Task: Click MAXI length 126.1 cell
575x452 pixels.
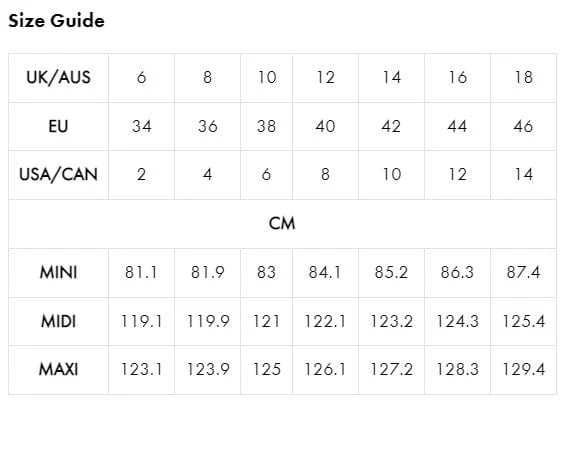Action: click(325, 370)
